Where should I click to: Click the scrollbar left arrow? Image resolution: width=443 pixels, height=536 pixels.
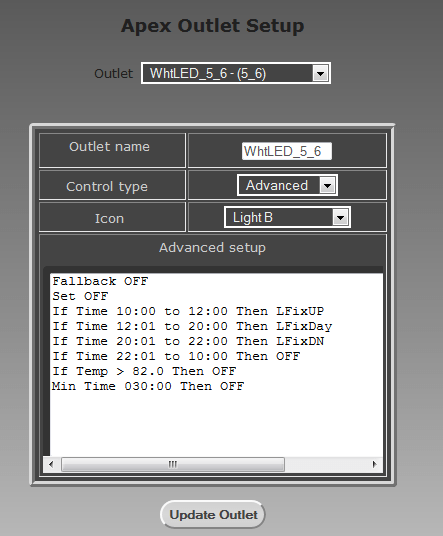[x=51, y=464]
